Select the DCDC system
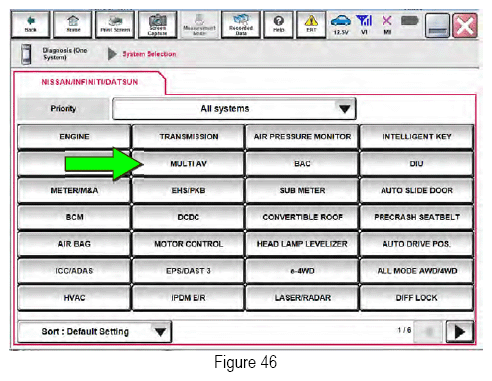The image size is (492, 381). (188, 217)
